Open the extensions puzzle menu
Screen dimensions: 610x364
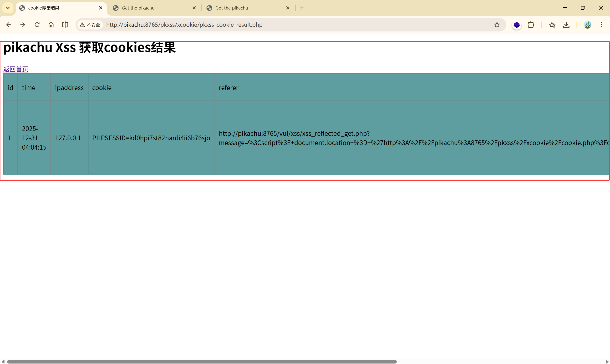click(531, 25)
